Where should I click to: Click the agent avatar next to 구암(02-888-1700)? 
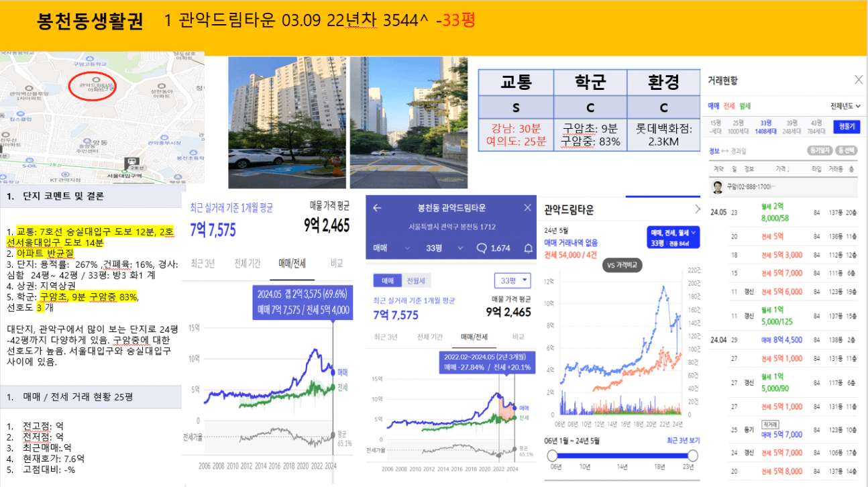(718, 186)
